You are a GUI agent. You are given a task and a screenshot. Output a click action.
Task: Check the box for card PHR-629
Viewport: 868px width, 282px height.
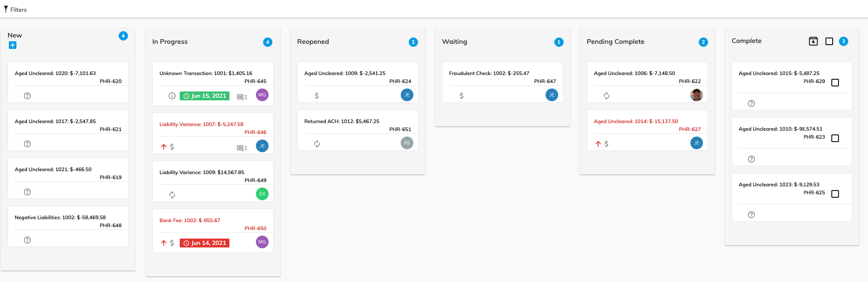835,83
